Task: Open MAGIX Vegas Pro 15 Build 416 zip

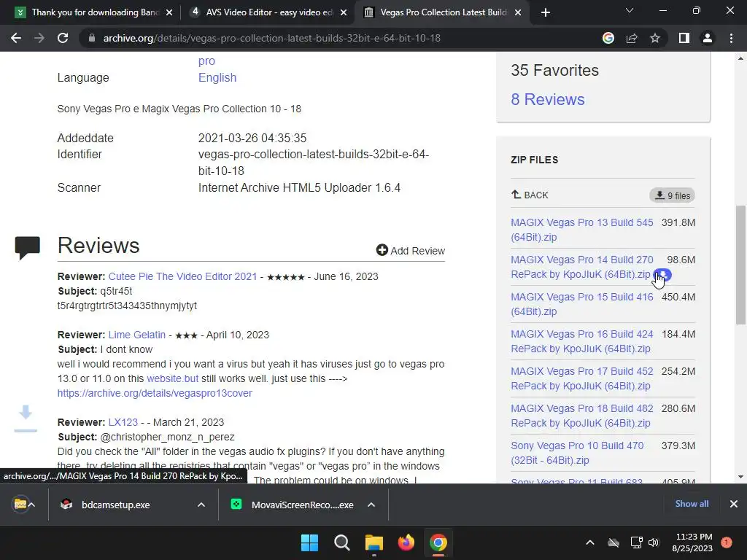Action: (581, 304)
